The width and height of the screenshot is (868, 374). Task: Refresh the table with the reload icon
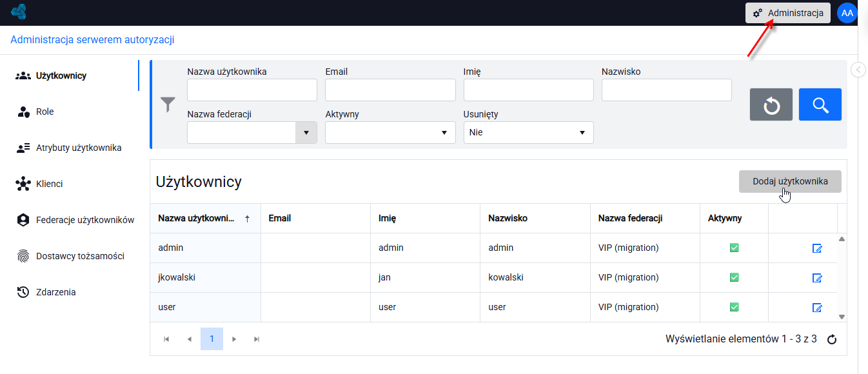pos(832,339)
